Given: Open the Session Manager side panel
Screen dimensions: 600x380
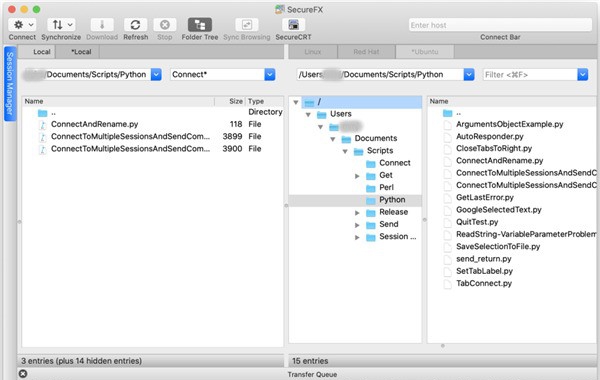Looking at the screenshot, I should [x=10, y=83].
